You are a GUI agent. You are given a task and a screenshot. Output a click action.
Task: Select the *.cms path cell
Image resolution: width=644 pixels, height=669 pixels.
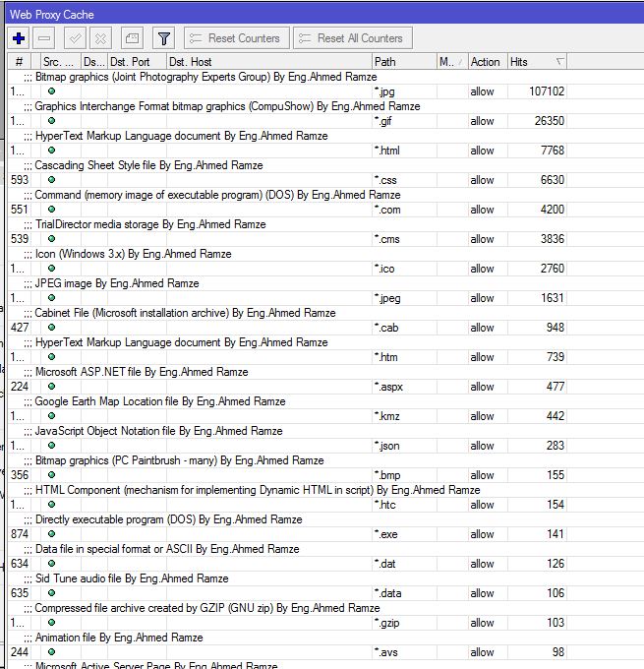(x=404, y=239)
